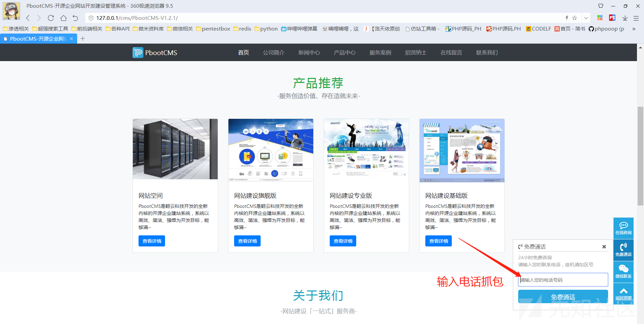Viewport: 644px width, 324px height.
Task: View details of 网站建设专业版
Action: click(343, 241)
